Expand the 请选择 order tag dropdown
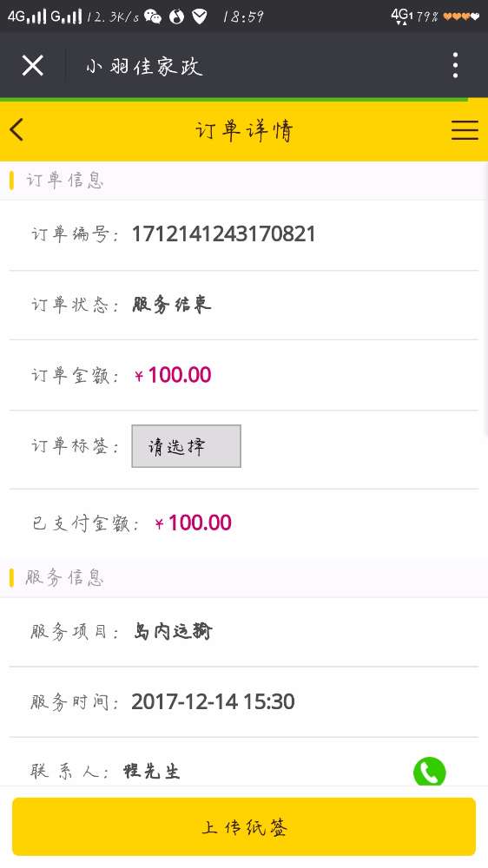 tap(186, 446)
